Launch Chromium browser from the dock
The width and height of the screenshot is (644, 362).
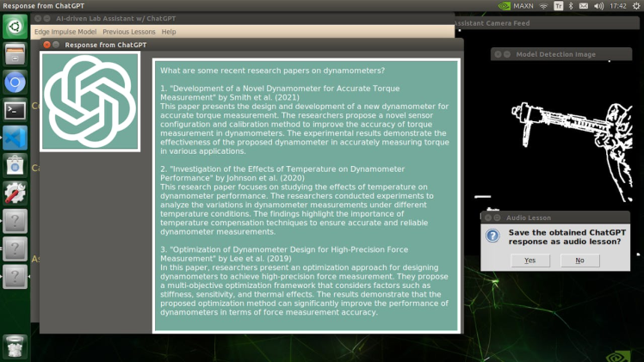[15, 83]
